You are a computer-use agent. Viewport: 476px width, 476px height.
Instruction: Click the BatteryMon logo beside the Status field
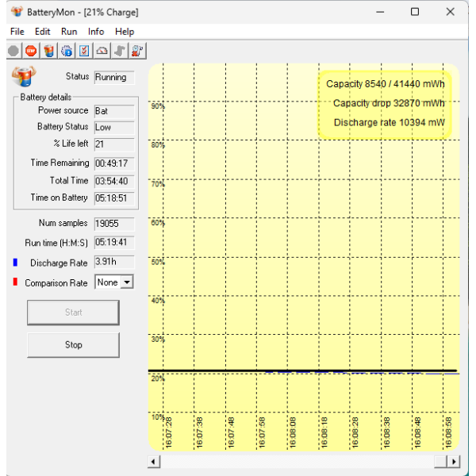24,76
